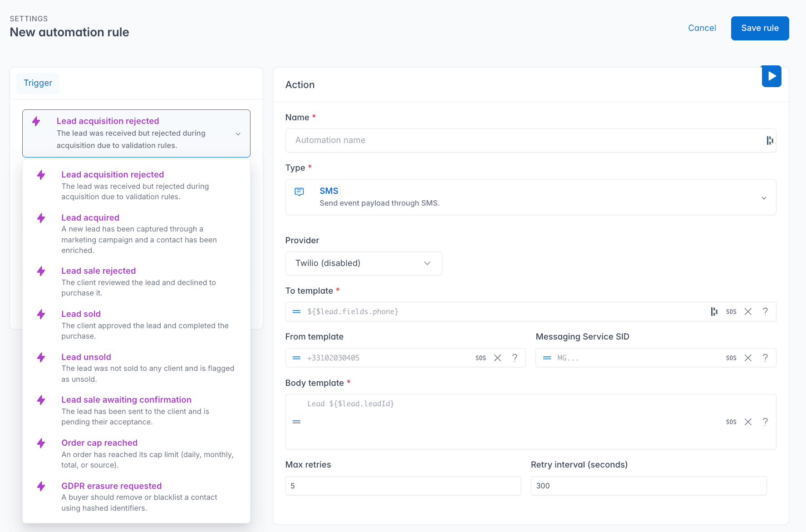Click the equals icon in To template
The image size is (806, 532).
[x=296, y=311]
